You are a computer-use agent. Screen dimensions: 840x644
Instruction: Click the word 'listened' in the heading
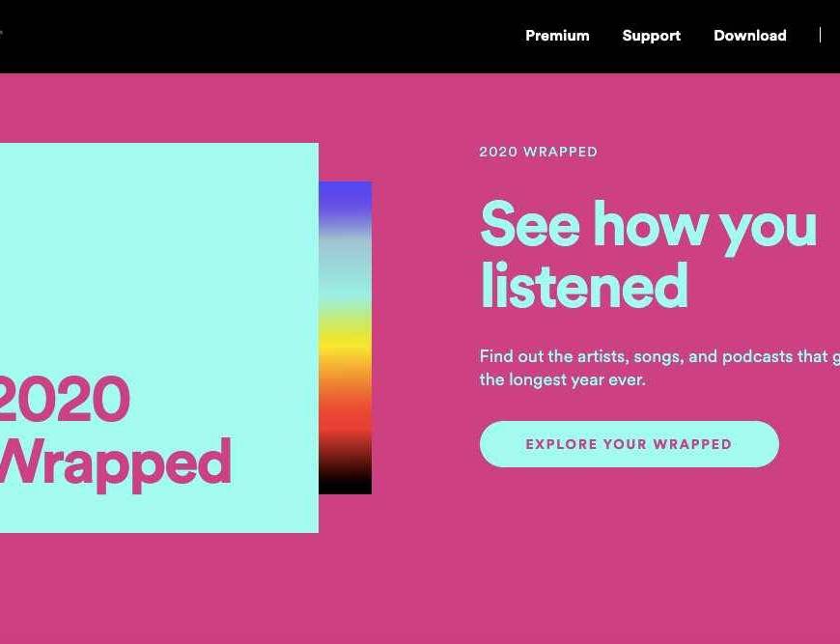[x=583, y=286]
